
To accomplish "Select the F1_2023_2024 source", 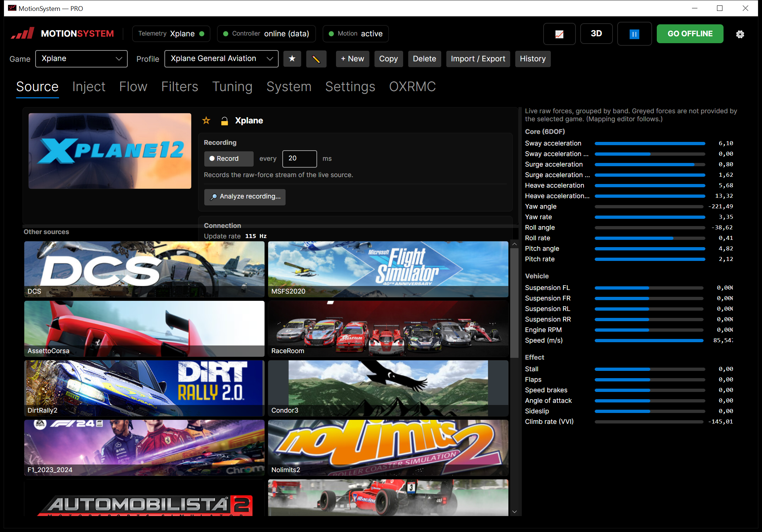I will click(x=144, y=448).
